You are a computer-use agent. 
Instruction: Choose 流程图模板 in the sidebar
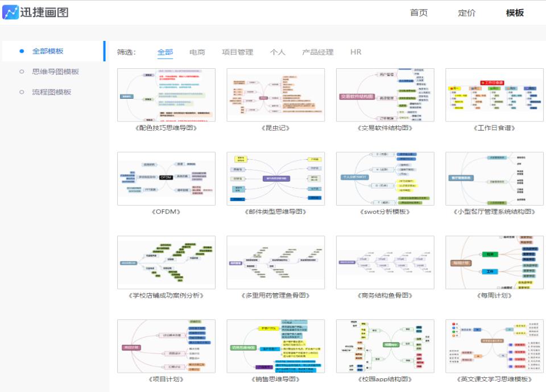click(51, 92)
